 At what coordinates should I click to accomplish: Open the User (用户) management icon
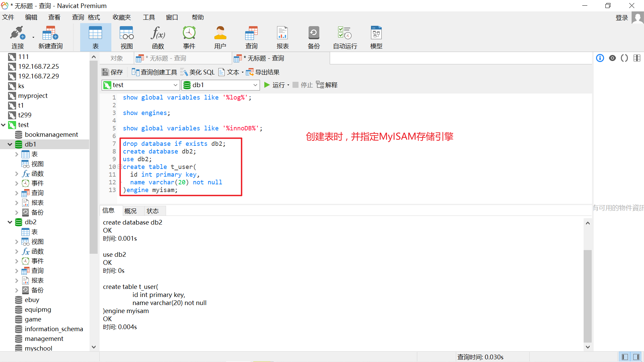[220, 37]
